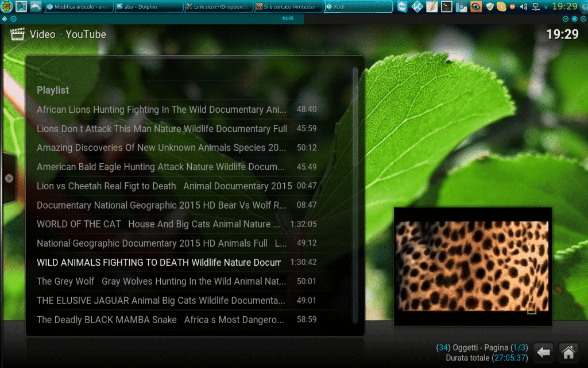
Task: Play 'Amazing Discoveries Of New Unknown Animals' video
Action: pyautogui.click(x=188, y=148)
